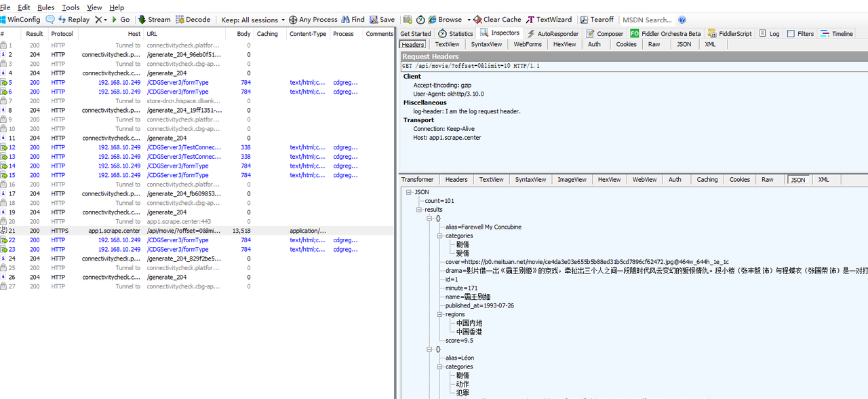Click the timer stopwatch toolbar icon
The height and width of the screenshot is (399, 868).
click(420, 20)
